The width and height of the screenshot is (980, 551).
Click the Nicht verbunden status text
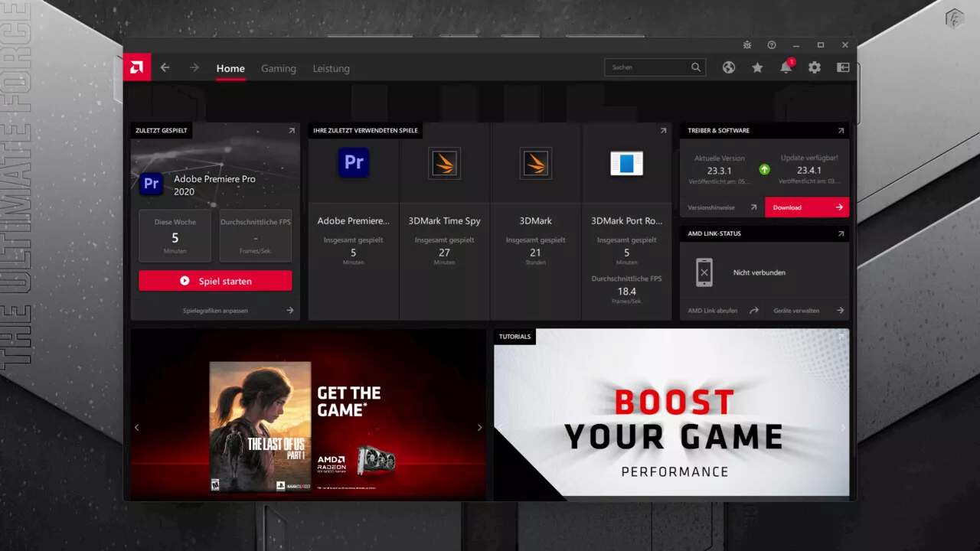point(759,272)
